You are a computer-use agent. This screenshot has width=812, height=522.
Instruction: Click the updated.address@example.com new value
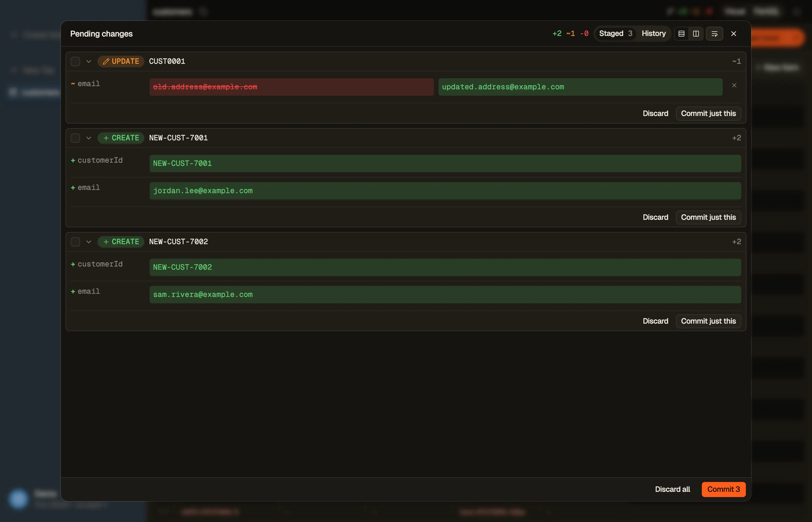point(580,87)
